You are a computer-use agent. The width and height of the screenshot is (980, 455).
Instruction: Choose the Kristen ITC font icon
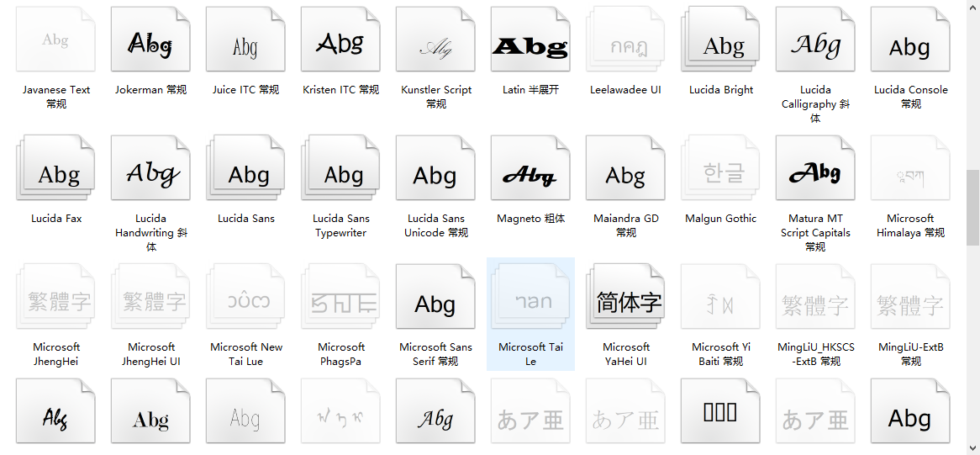point(340,39)
